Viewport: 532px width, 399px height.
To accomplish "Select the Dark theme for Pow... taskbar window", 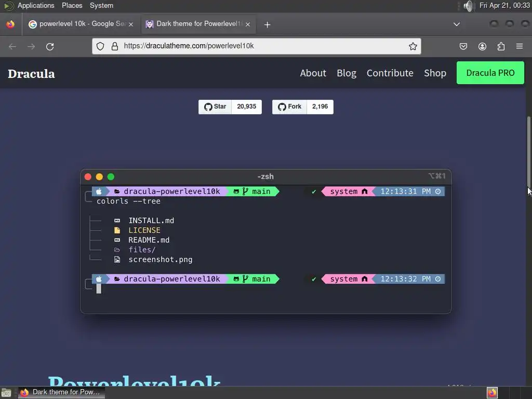I will 61,392.
